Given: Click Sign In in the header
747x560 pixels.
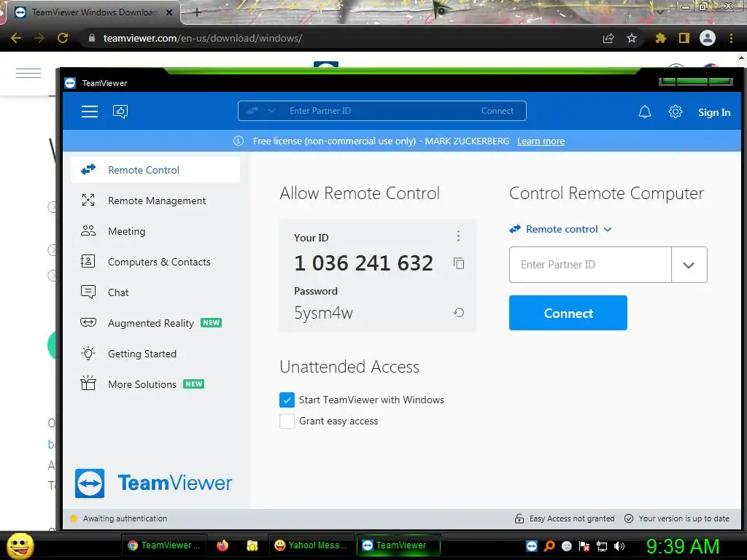Looking at the screenshot, I should pyautogui.click(x=714, y=112).
